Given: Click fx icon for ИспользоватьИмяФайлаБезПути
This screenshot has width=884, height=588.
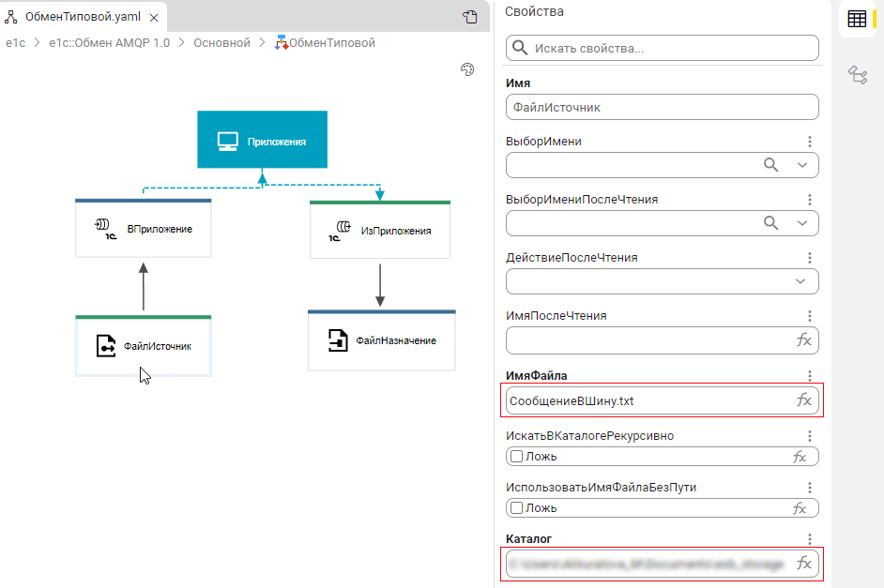Looking at the screenshot, I should 800,508.
